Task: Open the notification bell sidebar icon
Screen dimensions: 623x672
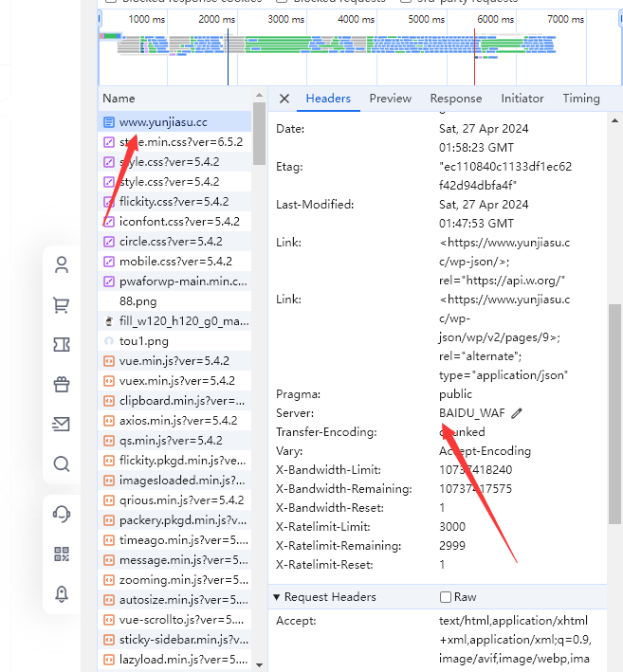Action: click(62, 594)
